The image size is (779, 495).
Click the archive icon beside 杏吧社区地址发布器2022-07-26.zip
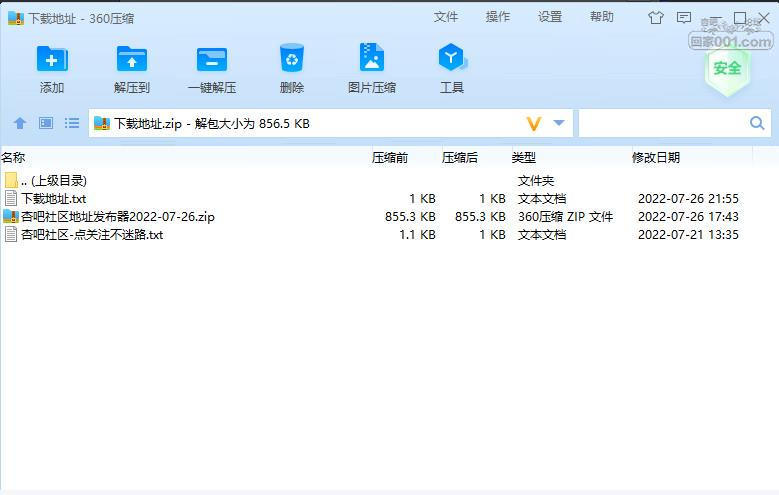[x=10, y=216]
